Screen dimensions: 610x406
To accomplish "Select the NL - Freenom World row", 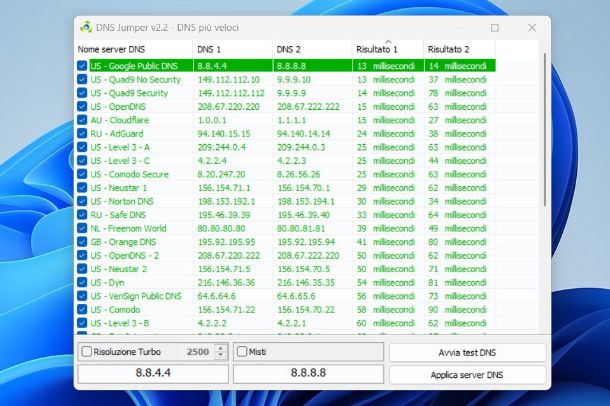I will coord(285,228).
